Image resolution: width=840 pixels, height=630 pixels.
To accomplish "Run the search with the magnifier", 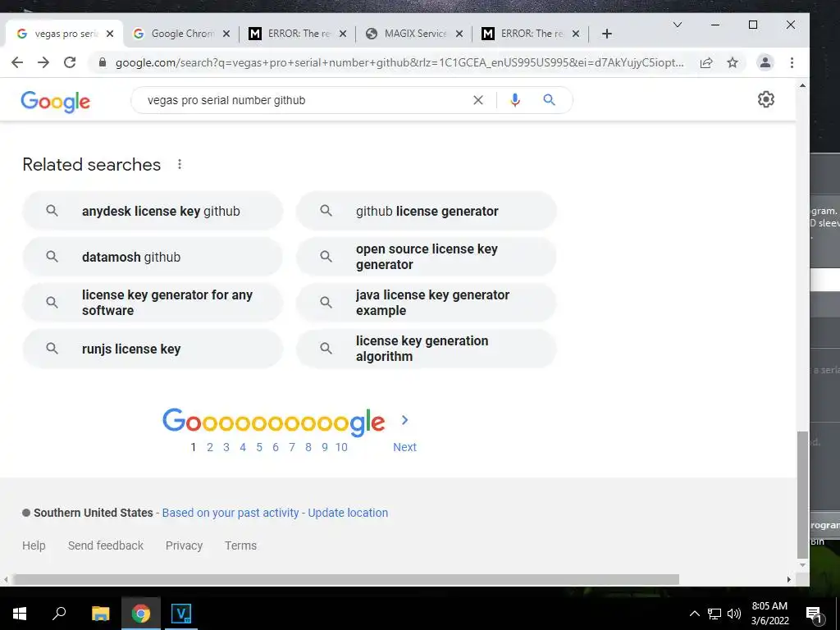I will (x=549, y=100).
